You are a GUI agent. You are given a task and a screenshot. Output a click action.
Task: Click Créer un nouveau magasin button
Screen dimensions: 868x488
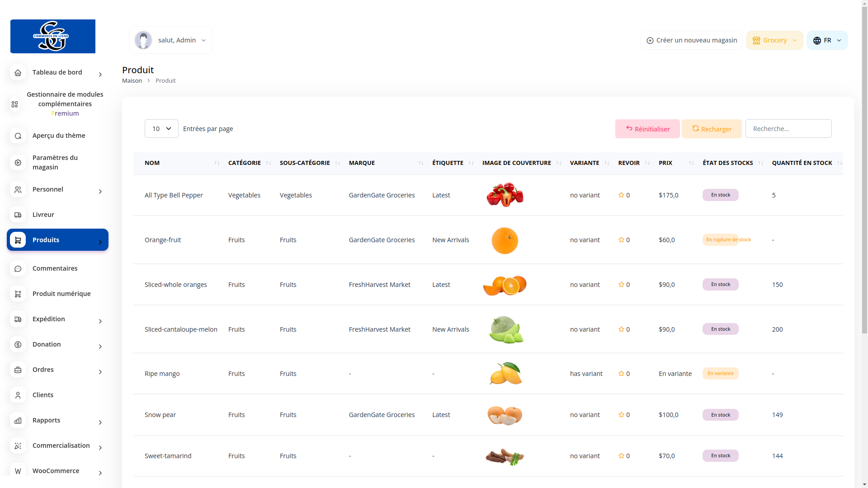pos(691,40)
